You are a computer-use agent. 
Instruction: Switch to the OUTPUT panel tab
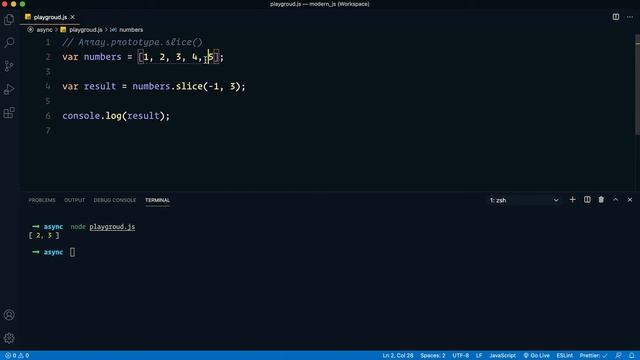click(x=74, y=200)
